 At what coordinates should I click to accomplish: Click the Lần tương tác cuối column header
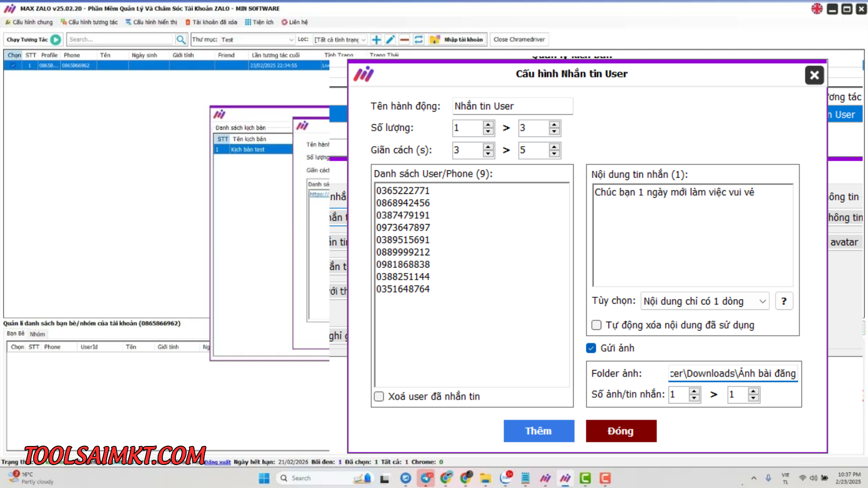click(276, 55)
